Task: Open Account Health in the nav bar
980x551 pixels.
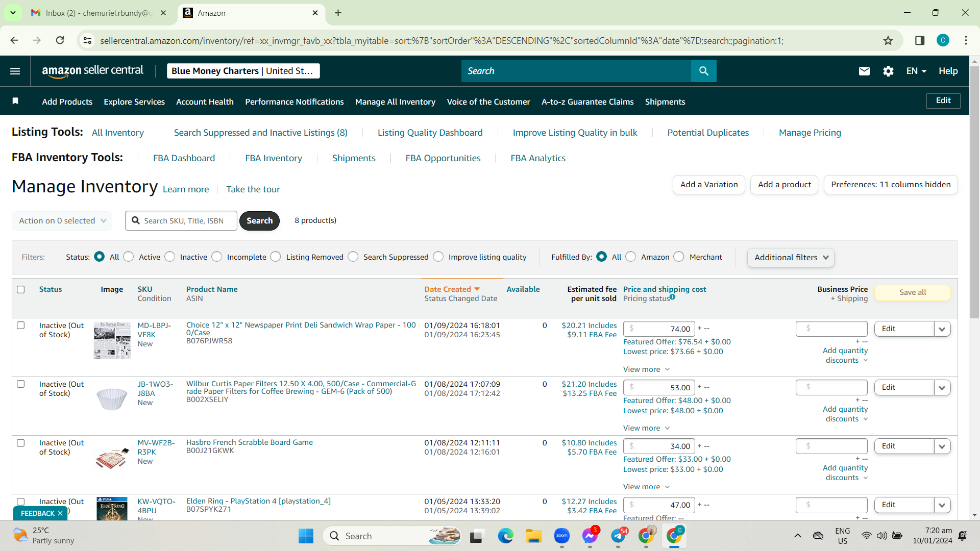Action: tap(205, 102)
